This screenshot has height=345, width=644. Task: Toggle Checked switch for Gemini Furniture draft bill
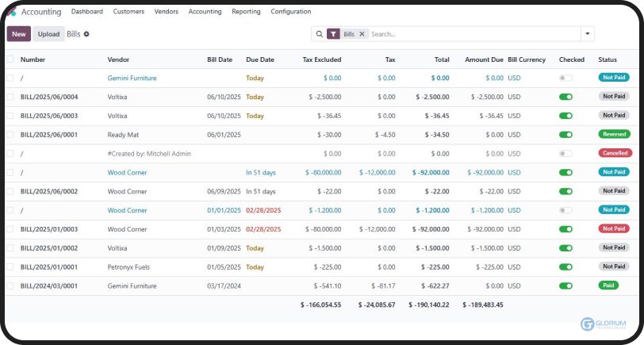pyautogui.click(x=565, y=78)
